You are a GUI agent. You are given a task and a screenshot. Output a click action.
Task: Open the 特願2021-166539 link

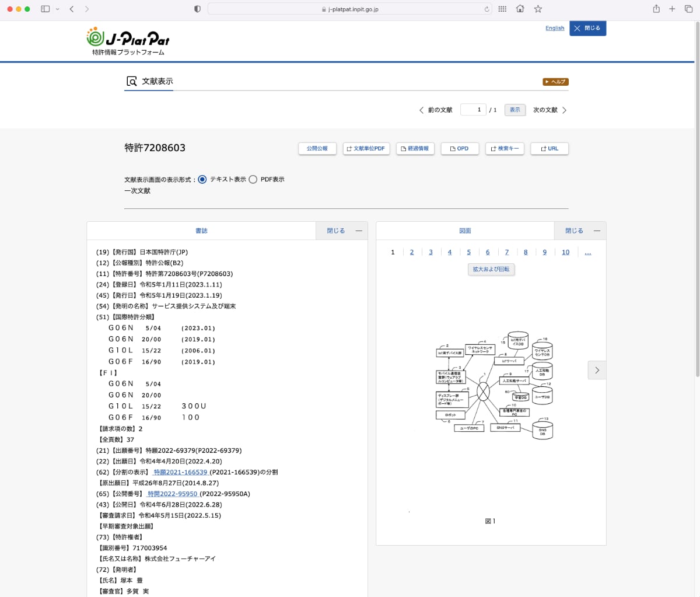180,472
